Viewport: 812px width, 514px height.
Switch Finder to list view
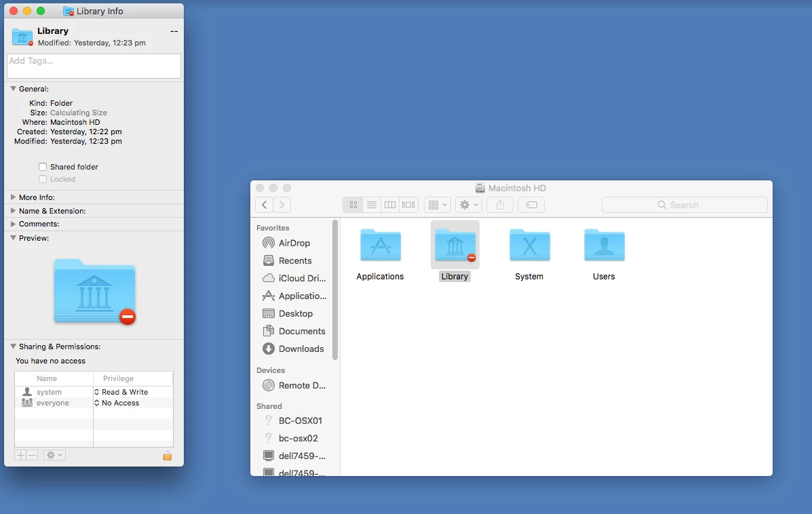(x=371, y=205)
